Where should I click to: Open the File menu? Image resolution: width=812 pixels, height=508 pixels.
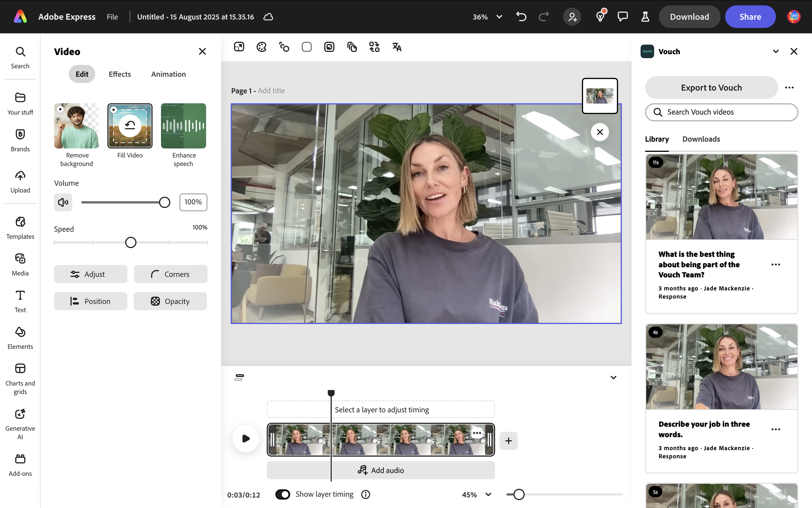pos(112,17)
